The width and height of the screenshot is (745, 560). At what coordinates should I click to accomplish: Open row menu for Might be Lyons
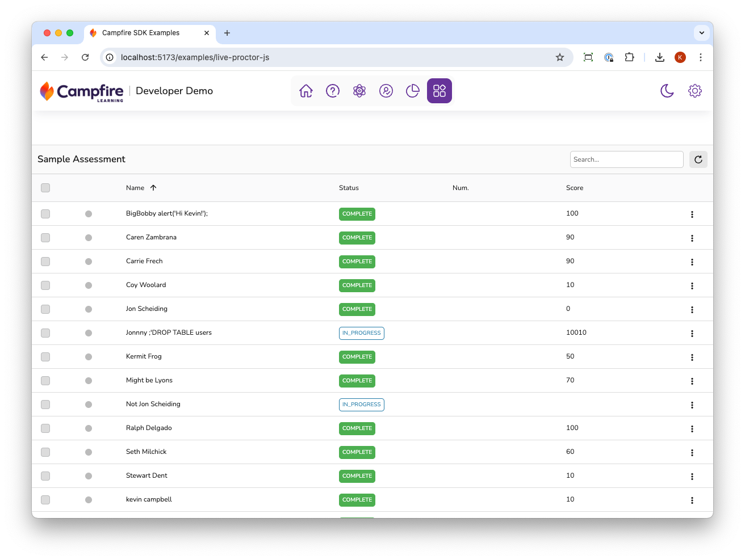click(x=692, y=381)
